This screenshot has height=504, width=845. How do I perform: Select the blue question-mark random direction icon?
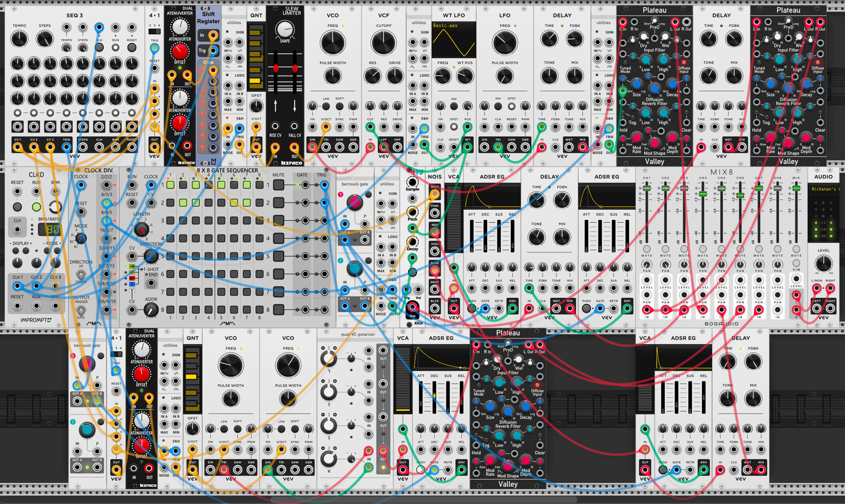(x=132, y=284)
